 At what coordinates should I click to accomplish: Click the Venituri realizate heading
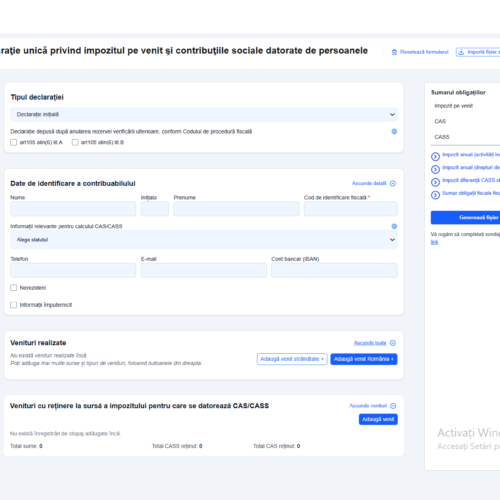click(x=38, y=343)
